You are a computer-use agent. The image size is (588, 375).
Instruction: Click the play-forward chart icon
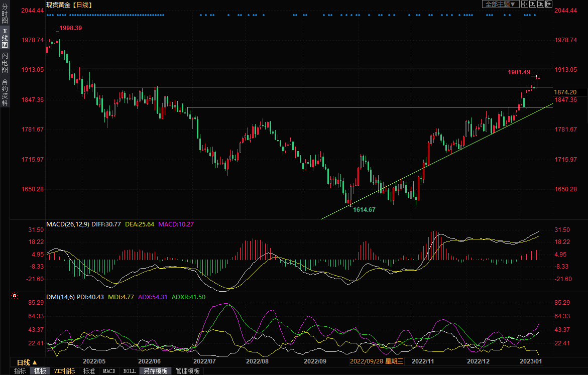coord(541,4)
